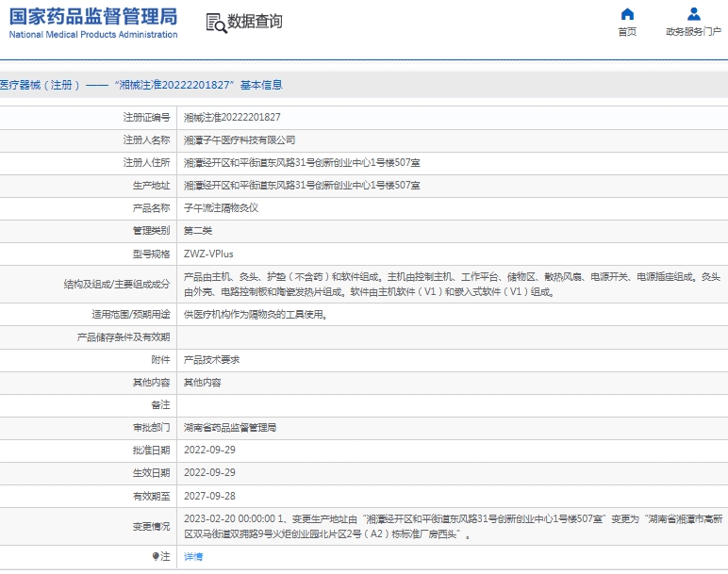This screenshot has width=728, height=574.
Task: Click the 产品名称 label
Action: (x=152, y=208)
